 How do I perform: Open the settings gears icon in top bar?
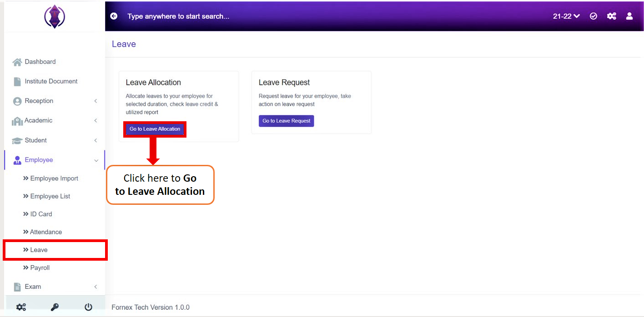pyautogui.click(x=612, y=16)
